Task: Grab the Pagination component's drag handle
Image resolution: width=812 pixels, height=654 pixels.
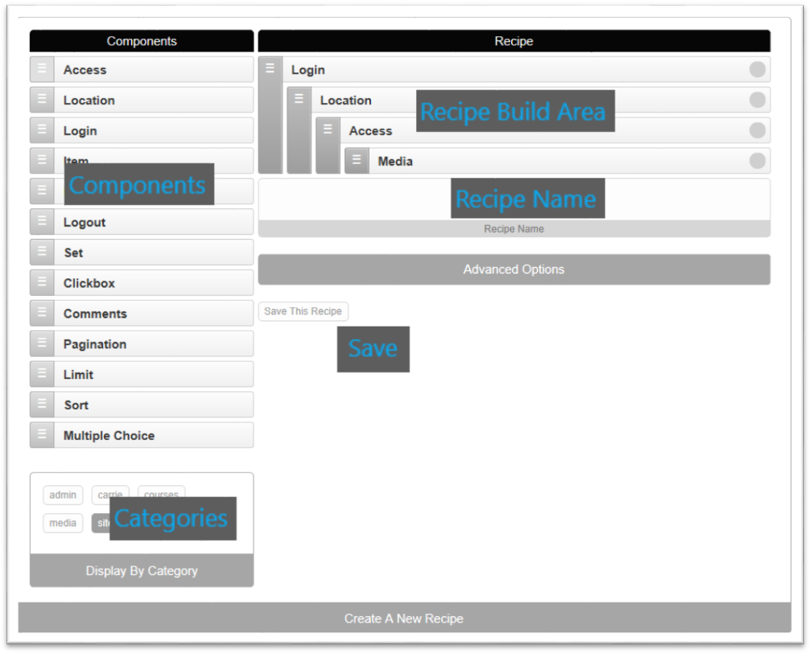Action: (x=42, y=343)
